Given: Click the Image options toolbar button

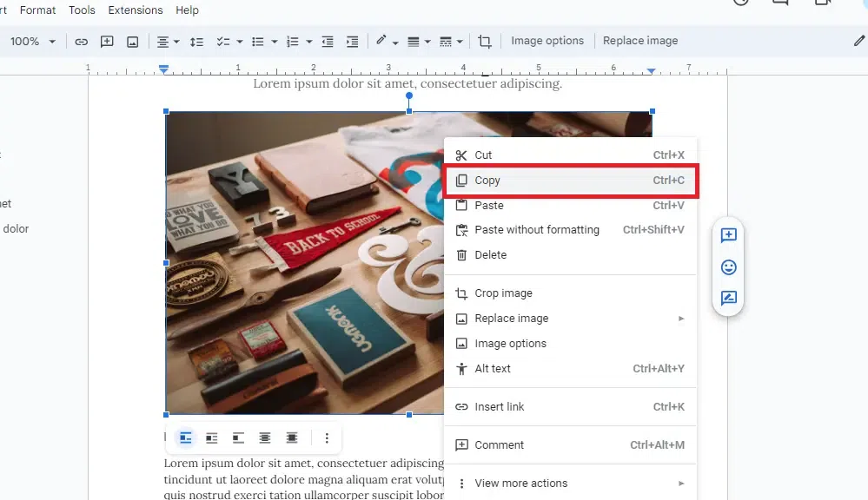Looking at the screenshot, I should [x=547, y=41].
